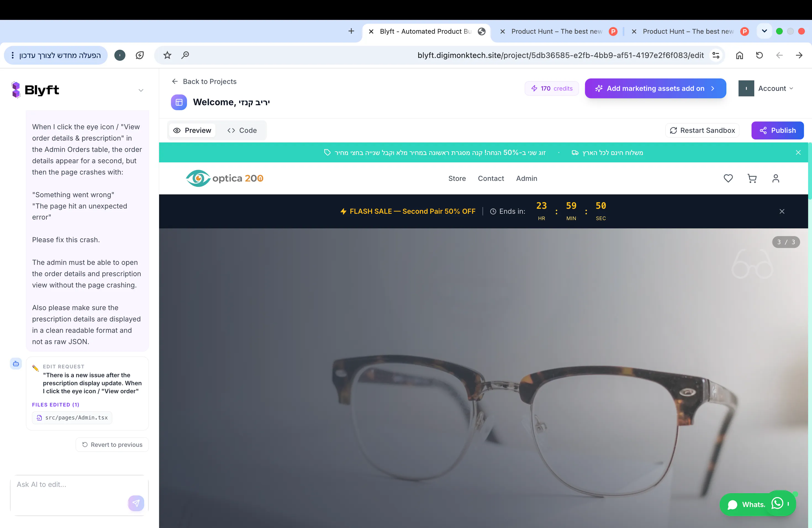Go back to Projects
This screenshot has height=528, width=812.
pyautogui.click(x=204, y=81)
